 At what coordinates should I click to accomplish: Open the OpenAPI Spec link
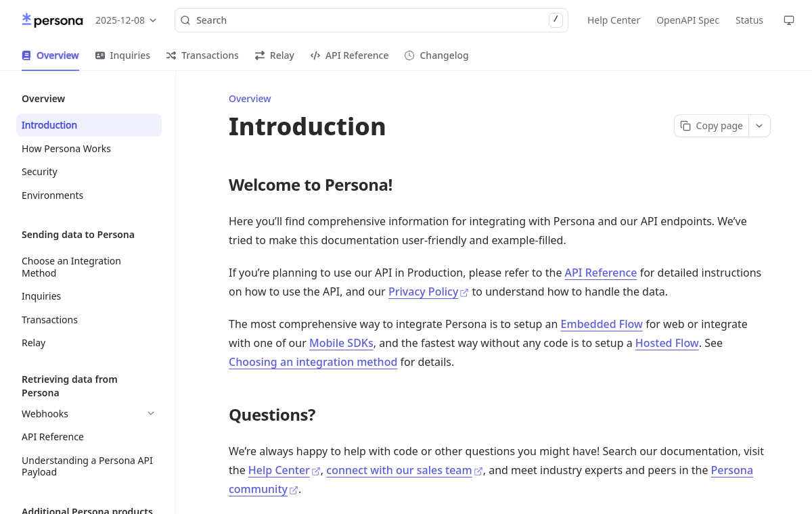click(687, 20)
